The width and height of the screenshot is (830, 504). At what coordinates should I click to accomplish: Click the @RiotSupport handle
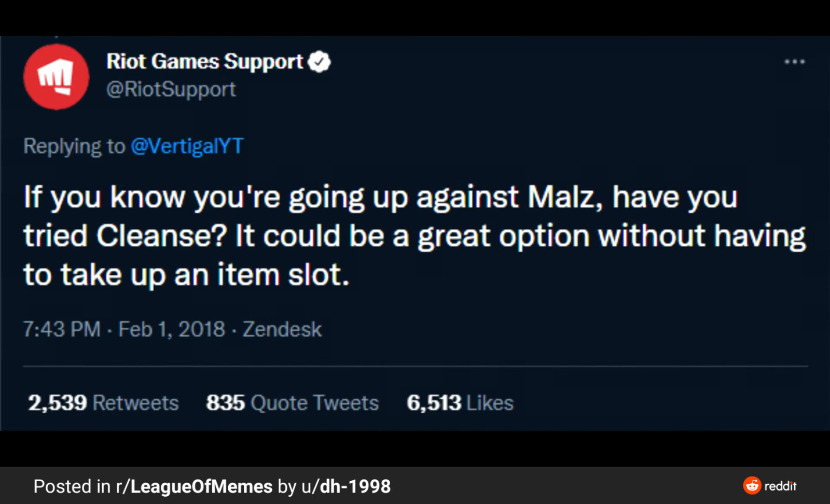(171, 89)
